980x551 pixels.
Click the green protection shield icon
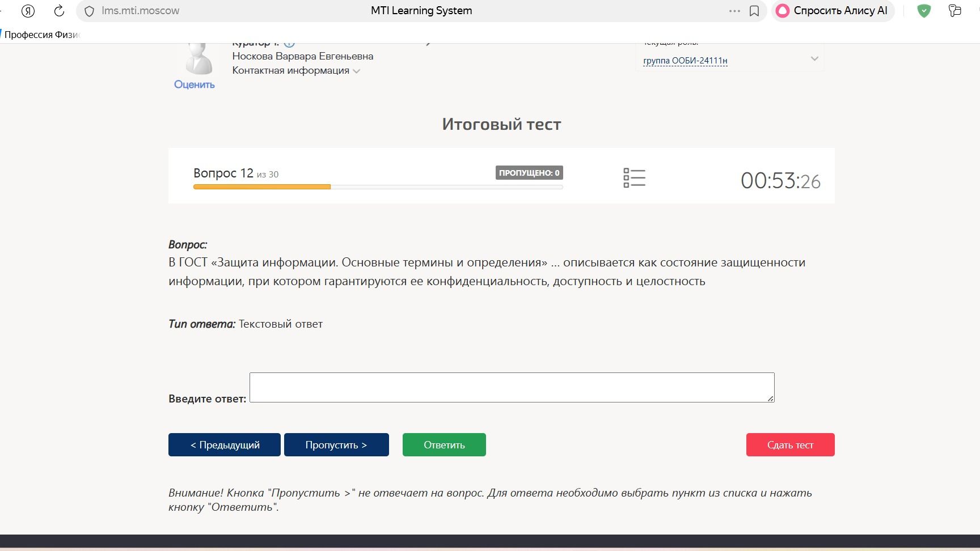[924, 11]
